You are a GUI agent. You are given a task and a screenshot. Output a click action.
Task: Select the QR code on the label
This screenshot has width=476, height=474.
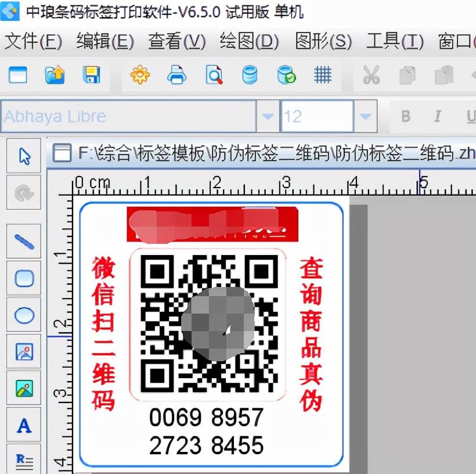point(209,324)
